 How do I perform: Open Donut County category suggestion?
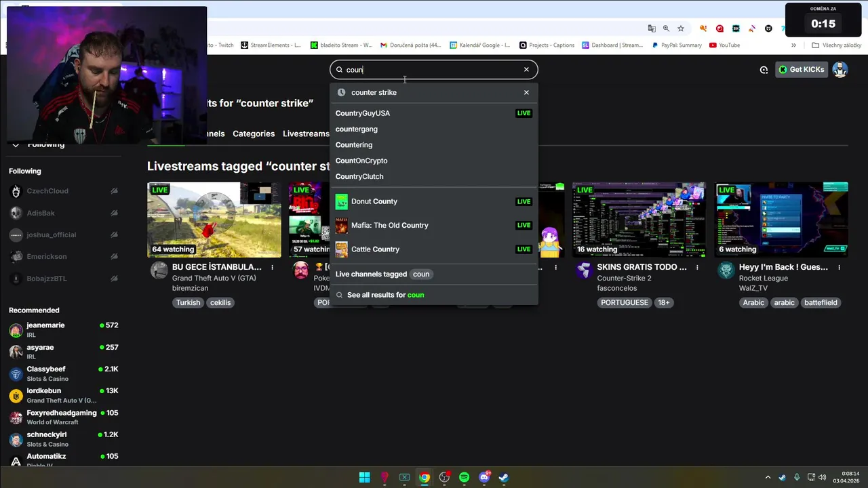(x=434, y=201)
